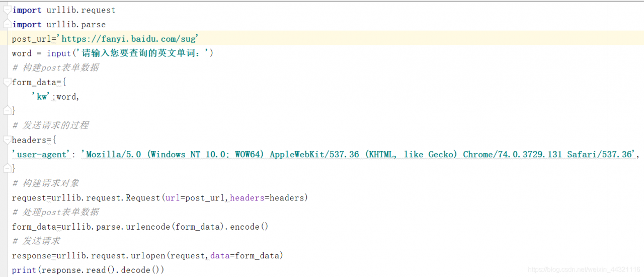The image size is (644, 277).
Task: Click the word = input(...) line
Action: [x=113, y=53]
